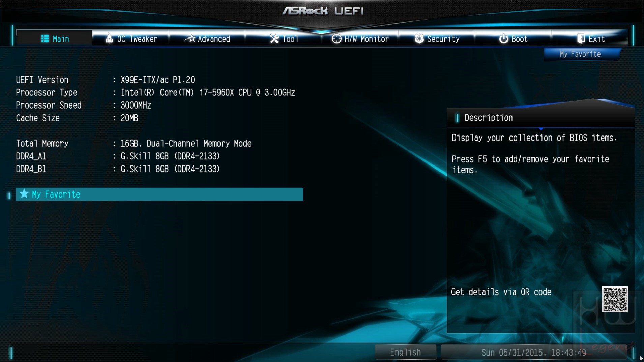Switch to the Main tab
This screenshot has width=644, height=362.
55,38
